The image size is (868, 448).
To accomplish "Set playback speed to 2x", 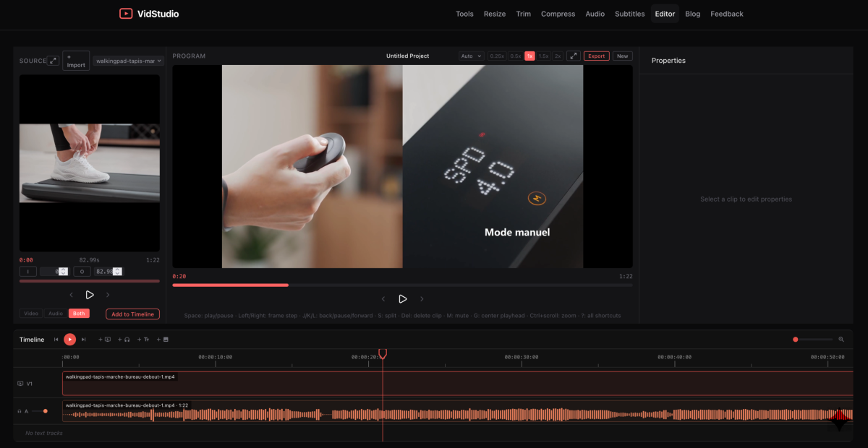I will [x=558, y=56].
